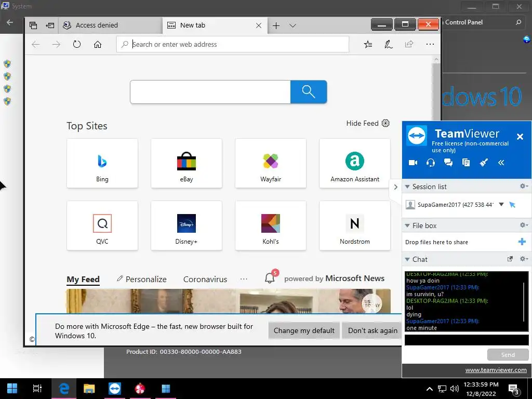The width and height of the screenshot is (532, 399).
Task: Click the Edge forward navigation arrow
Action: tap(56, 45)
